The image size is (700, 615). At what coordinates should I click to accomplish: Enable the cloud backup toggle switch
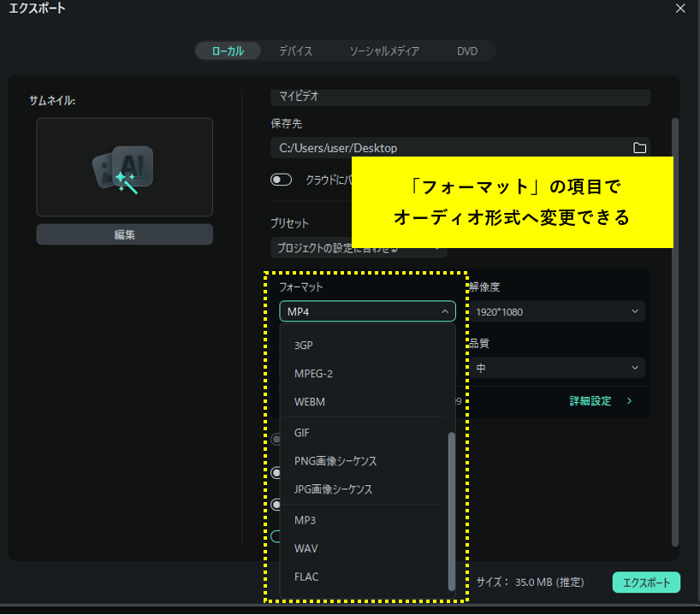coord(282,179)
